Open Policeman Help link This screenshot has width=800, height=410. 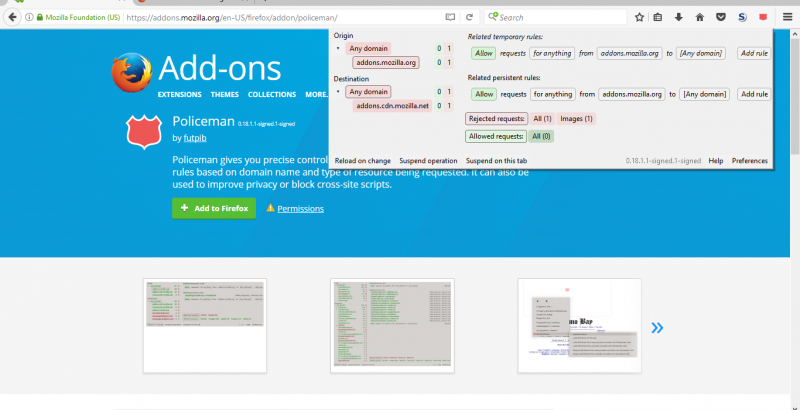(716, 161)
